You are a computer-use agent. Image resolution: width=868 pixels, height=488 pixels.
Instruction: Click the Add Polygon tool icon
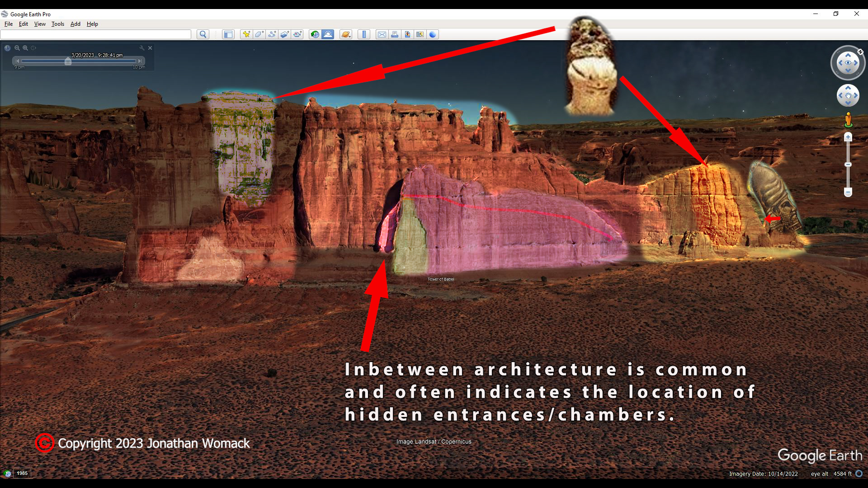pos(259,34)
